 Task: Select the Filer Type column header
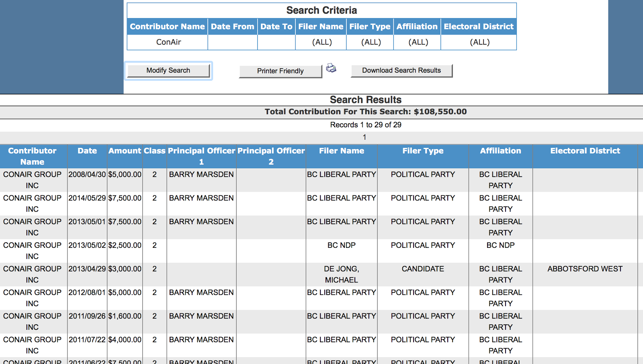tap(423, 151)
